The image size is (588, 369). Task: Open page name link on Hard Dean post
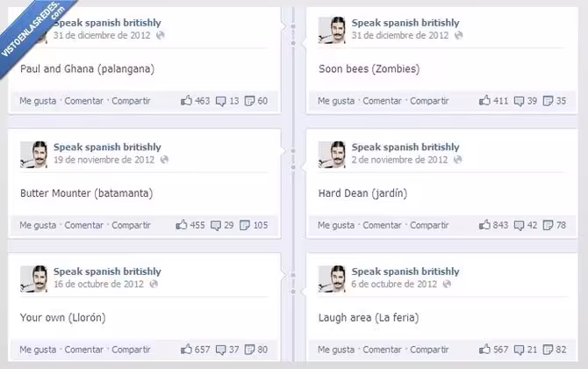pyautogui.click(x=405, y=147)
